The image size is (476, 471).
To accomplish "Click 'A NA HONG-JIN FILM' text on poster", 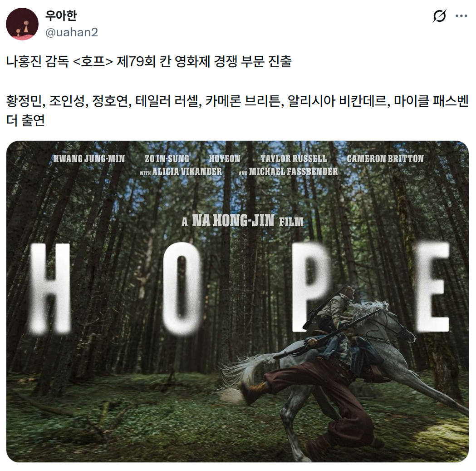I will point(243,221).
